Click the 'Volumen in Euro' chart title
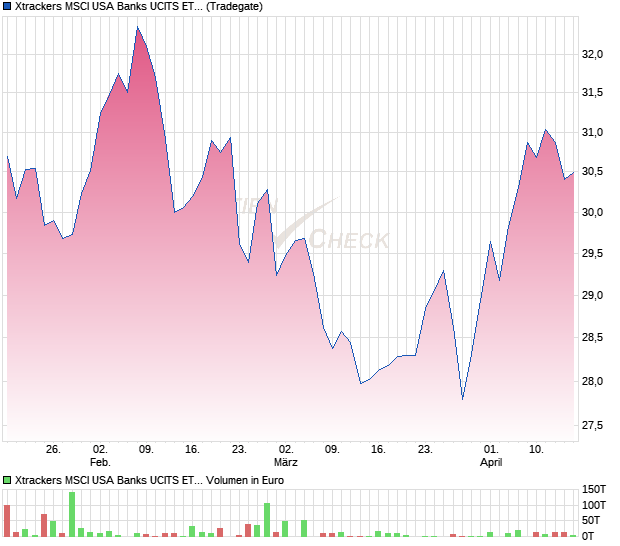 [x=149, y=480]
